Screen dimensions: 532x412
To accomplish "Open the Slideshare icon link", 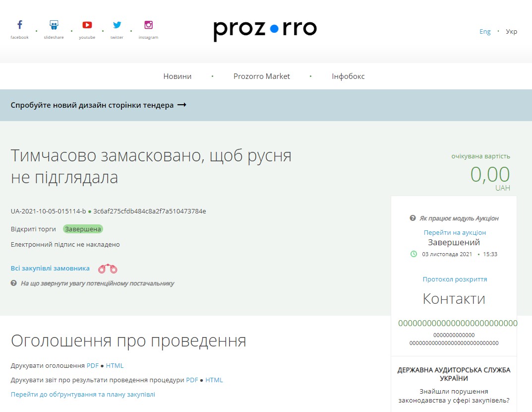I will (x=54, y=25).
